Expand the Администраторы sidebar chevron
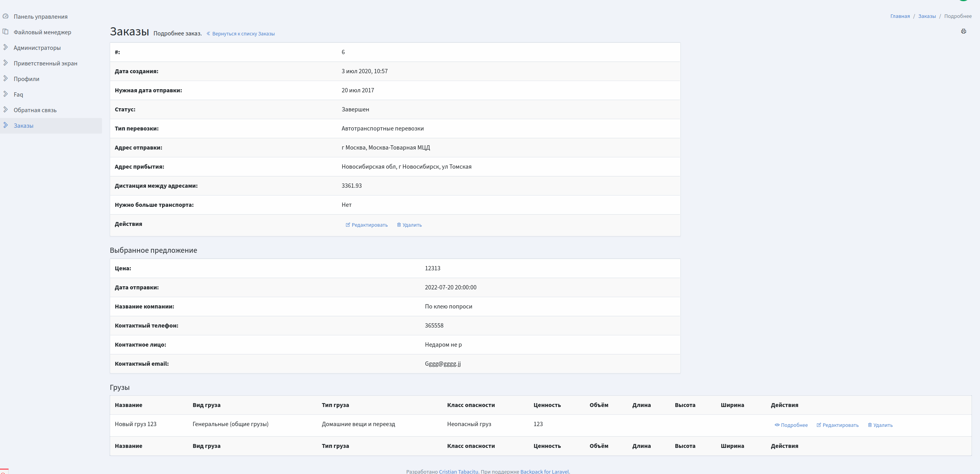 tap(5, 48)
